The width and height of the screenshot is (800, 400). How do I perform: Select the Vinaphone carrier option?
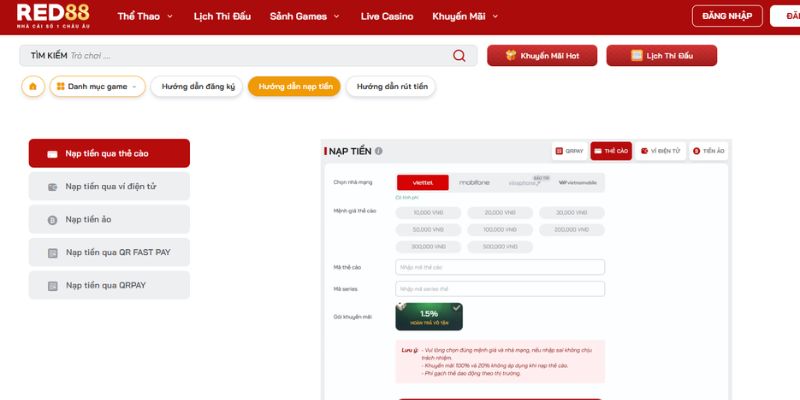point(525,182)
